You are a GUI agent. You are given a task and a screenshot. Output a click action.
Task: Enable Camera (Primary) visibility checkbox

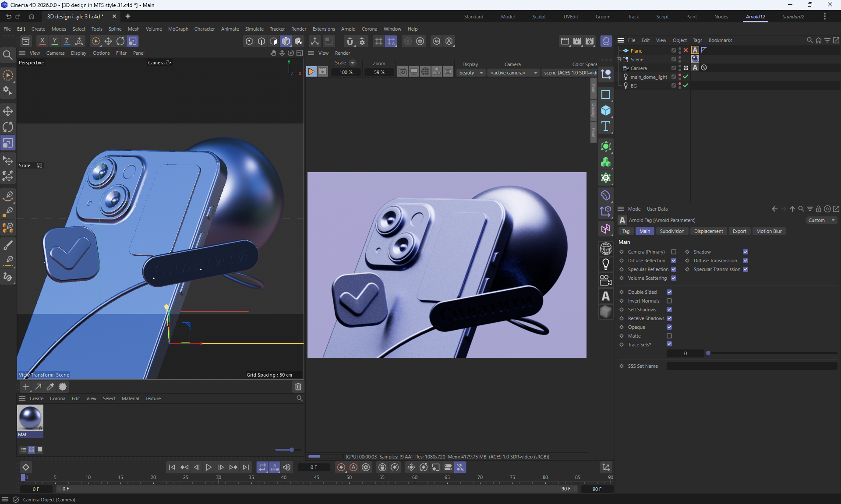click(x=674, y=252)
